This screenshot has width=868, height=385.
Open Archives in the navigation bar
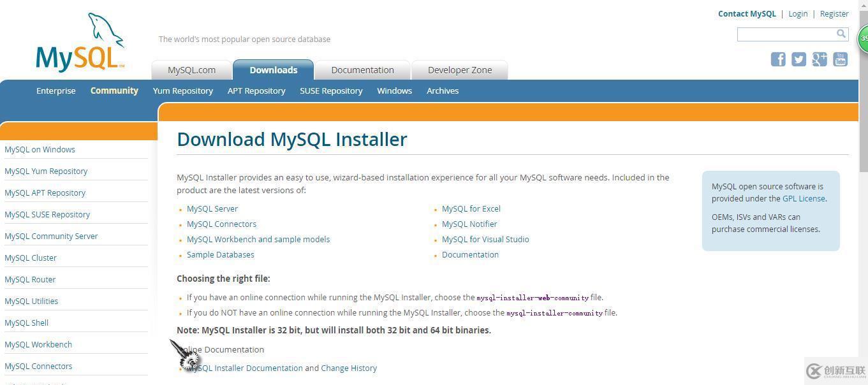pos(443,91)
